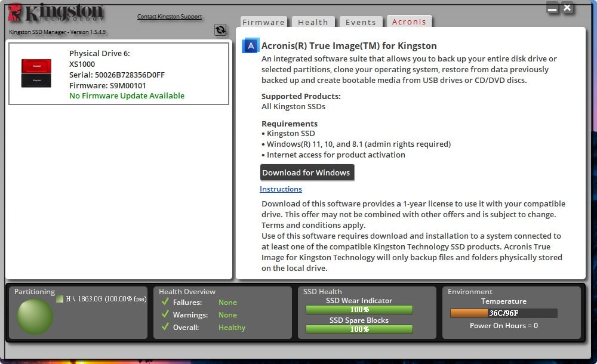Click Kingston SSD Manager version 1.5.4.9 text
The image size is (597, 364).
pos(57,32)
